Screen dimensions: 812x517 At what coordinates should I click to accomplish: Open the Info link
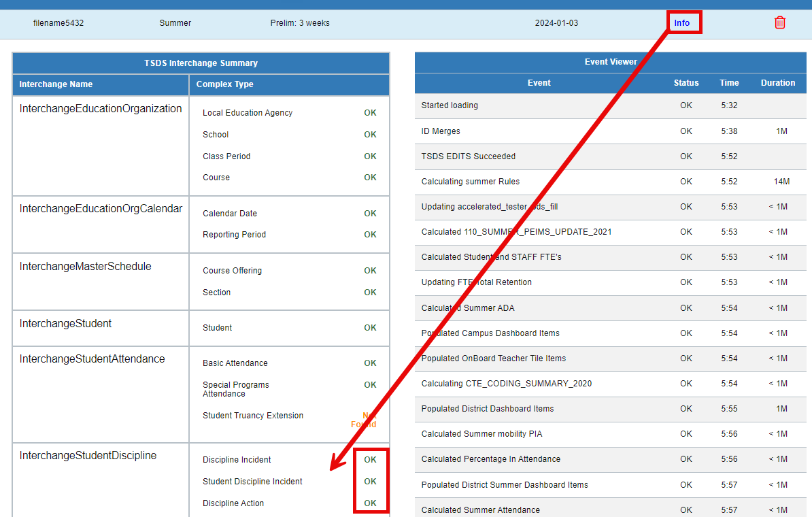tap(682, 22)
